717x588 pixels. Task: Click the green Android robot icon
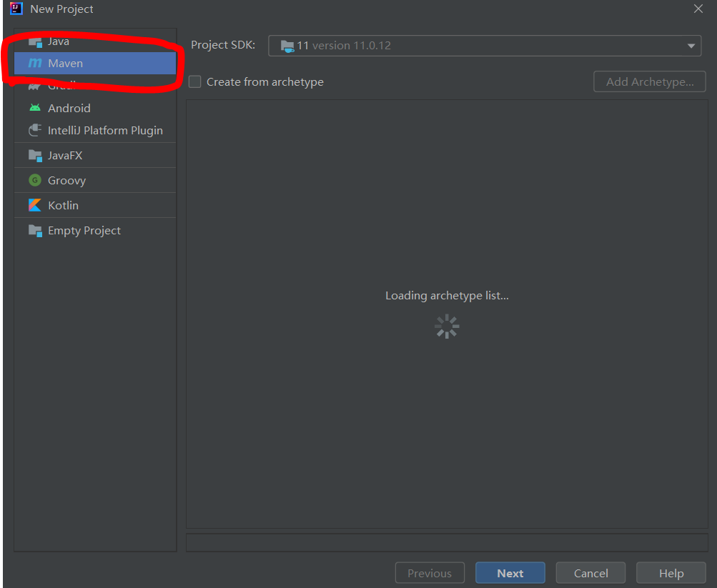click(35, 108)
